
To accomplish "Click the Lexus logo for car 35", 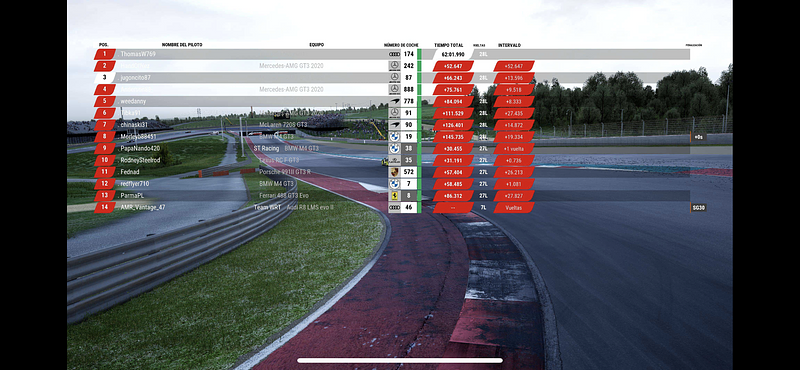I will pyautogui.click(x=394, y=160).
